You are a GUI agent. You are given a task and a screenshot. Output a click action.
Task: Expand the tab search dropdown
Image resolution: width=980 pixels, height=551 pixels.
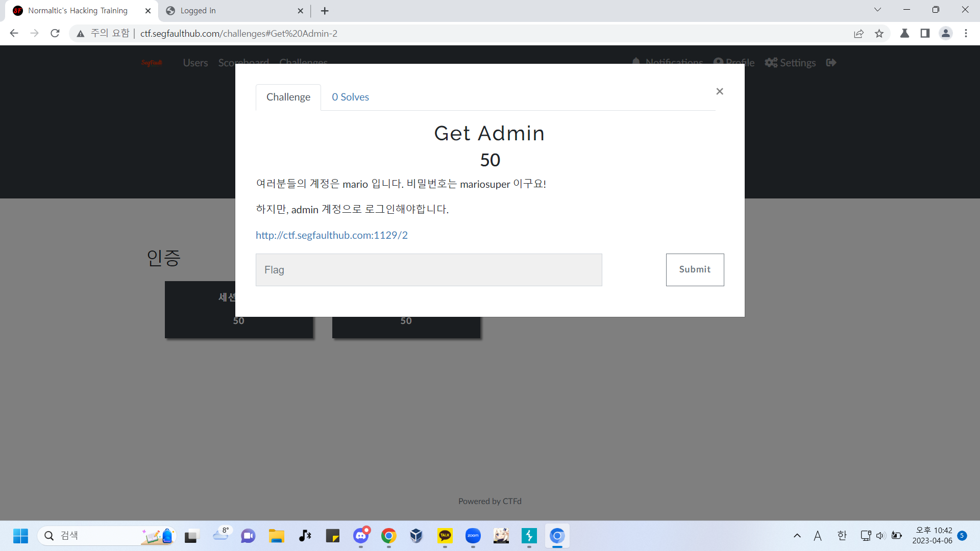coord(877,10)
